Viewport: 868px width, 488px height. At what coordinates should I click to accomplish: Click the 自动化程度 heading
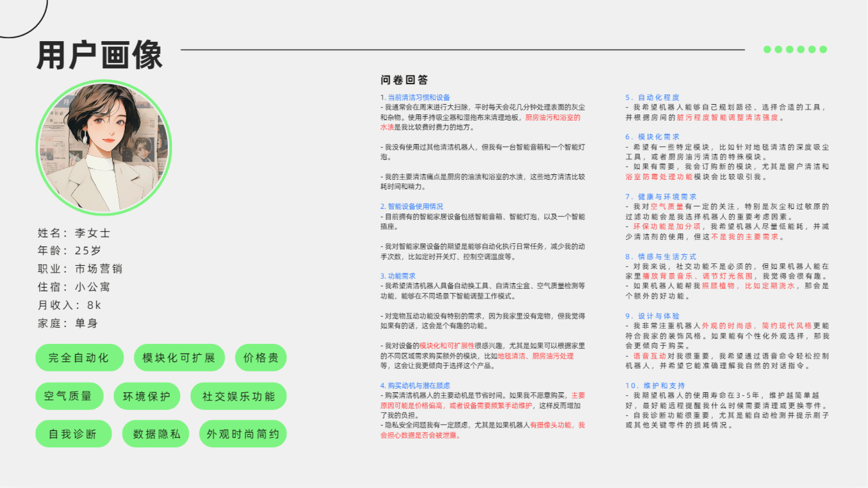658,97
